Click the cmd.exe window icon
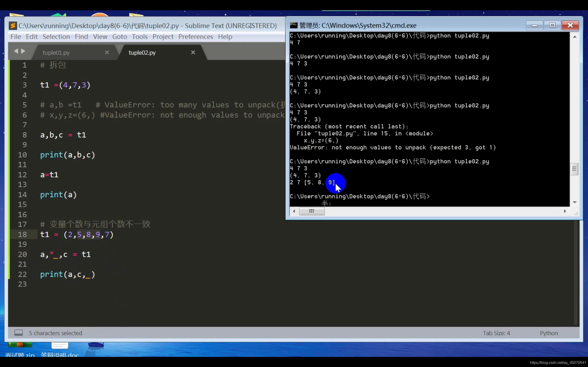This screenshot has width=588, height=367. point(294,25)
